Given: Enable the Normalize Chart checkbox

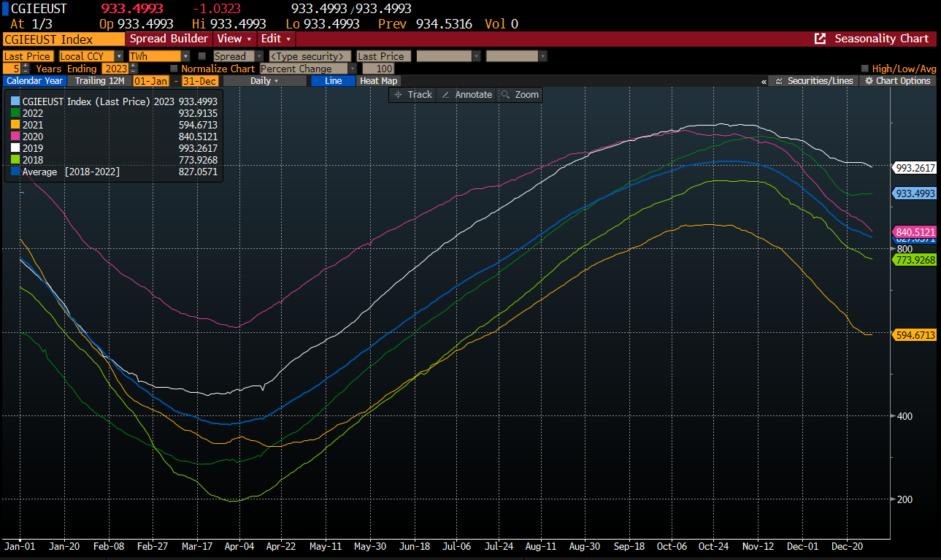Looking at the screenshot, I should (174, 69).
